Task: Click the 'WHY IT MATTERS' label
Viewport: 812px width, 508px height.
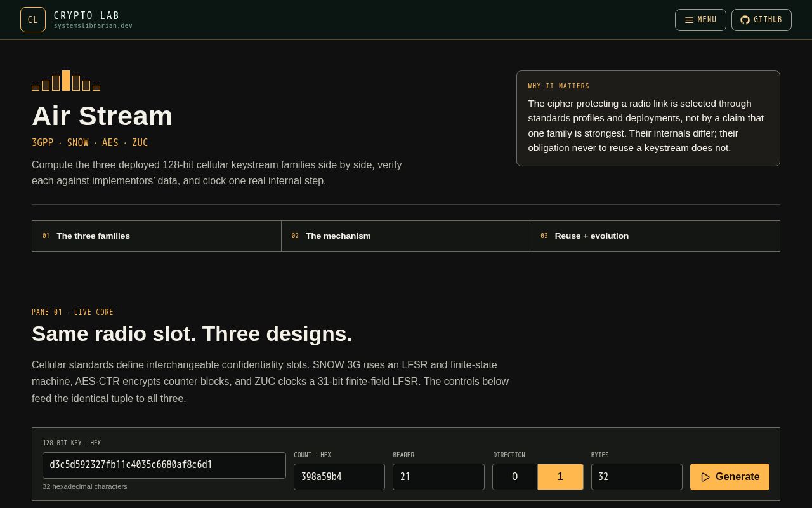Action: pyautogui.click(x=559, y=86)
